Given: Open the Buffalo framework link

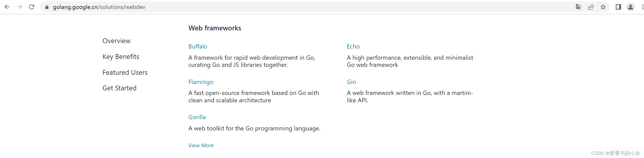Looking at the screenshot, I should point(198,46).
